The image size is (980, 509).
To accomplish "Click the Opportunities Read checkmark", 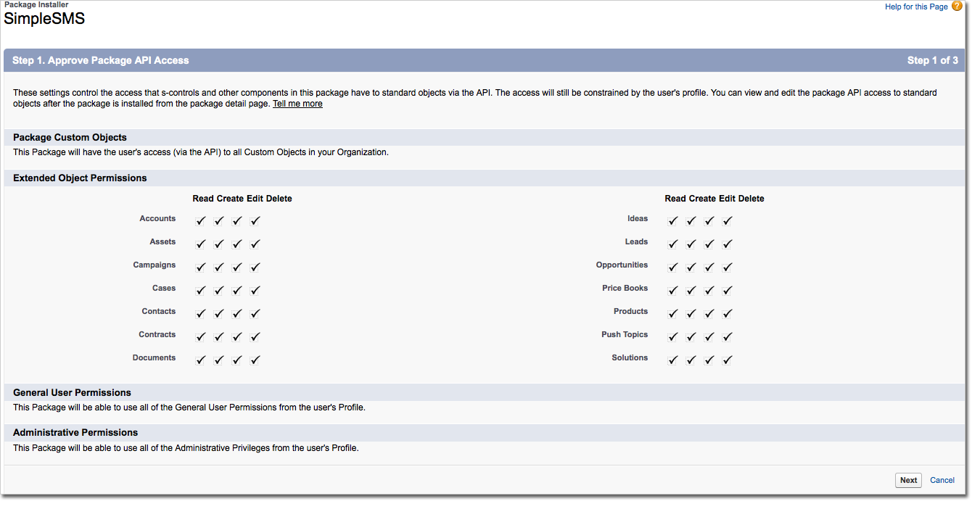I will (673, 267).
